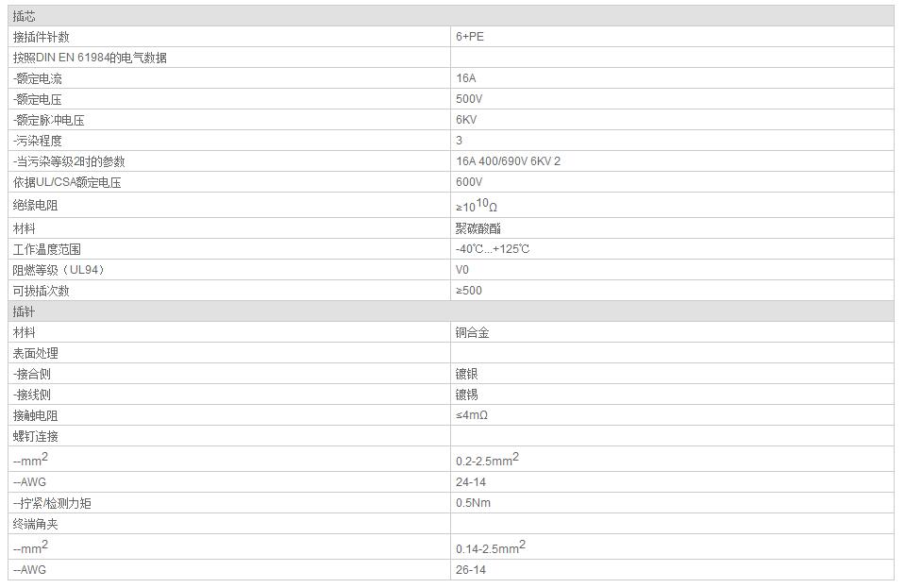
Task: Select the 绝缘电阻 row label
Action: [35, 206]
